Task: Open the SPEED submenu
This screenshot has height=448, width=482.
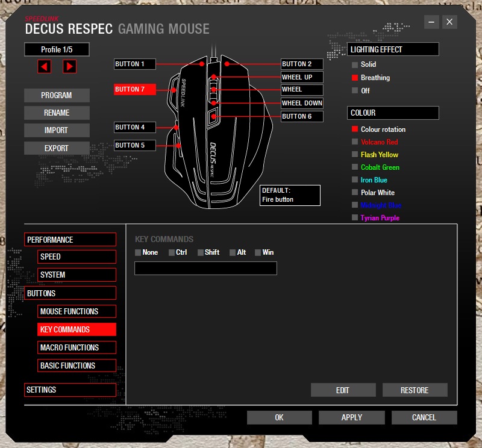Action: (77, 257)
